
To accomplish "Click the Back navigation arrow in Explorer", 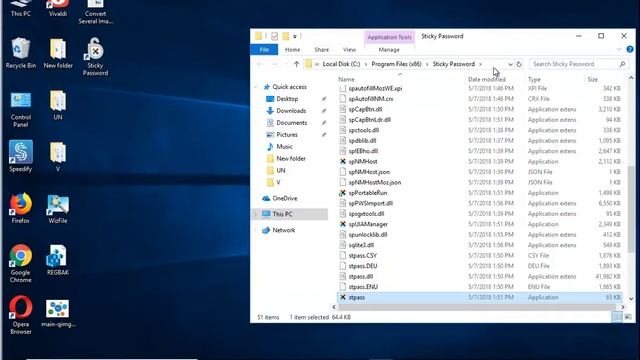I will [260, 64].
